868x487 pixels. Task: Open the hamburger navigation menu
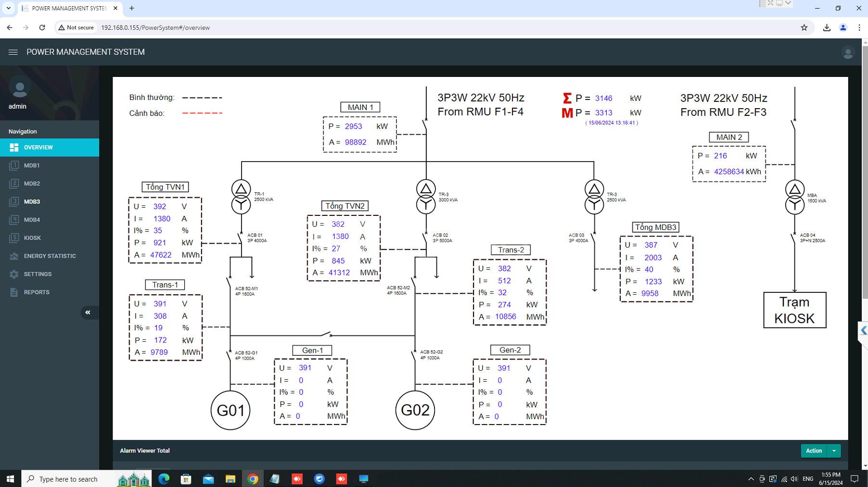[x=13, y=52]
